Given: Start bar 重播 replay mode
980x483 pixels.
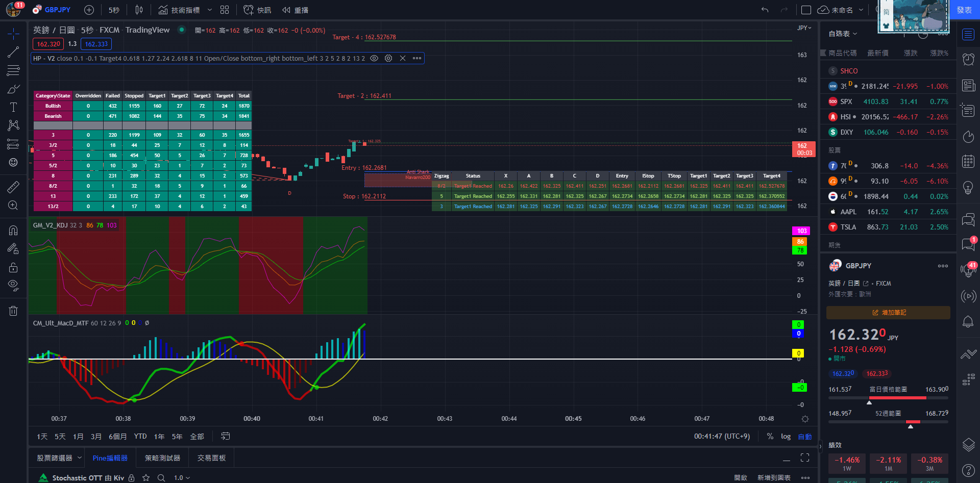Looking at the screenshot, I should pyautogui.click(x=296, y=10).
